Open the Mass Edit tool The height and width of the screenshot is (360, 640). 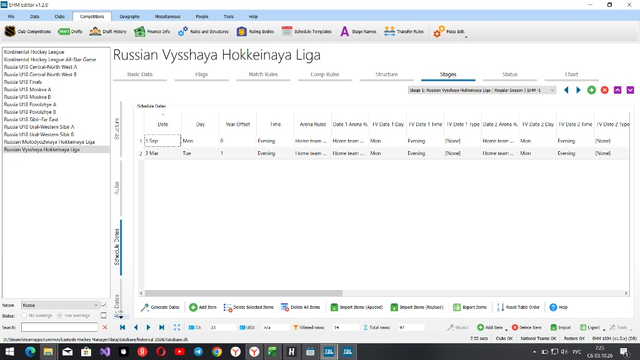[449, 31]
